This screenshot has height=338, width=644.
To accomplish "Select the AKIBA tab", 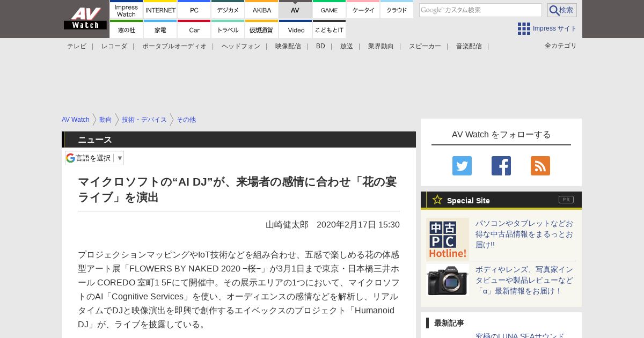I will point(262,10).
